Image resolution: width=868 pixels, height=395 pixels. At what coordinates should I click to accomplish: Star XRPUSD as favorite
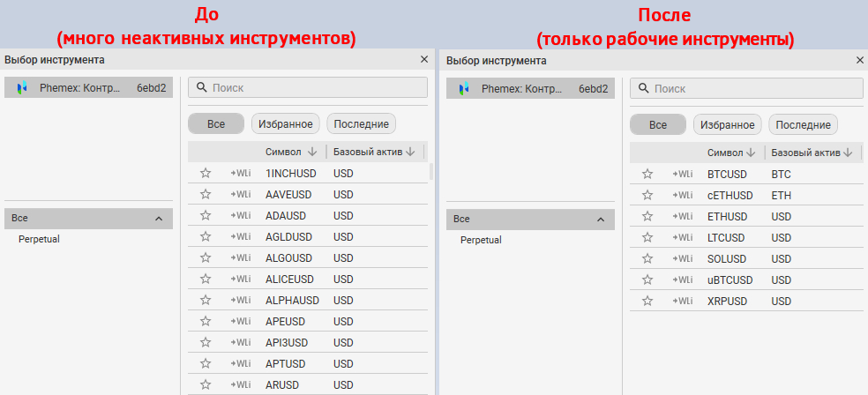click(x=647, y=302)
